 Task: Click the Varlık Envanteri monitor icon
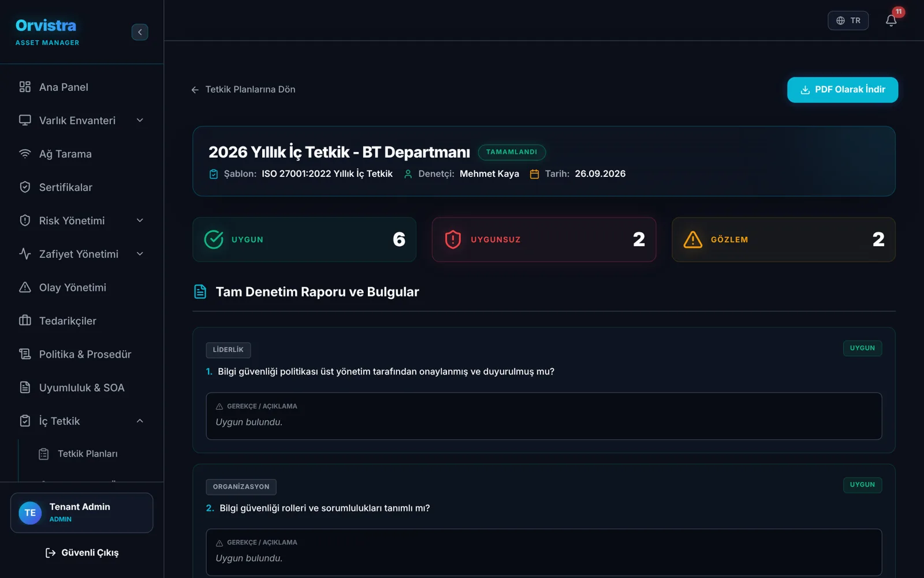pyautogui.click(x=25, y=120)
